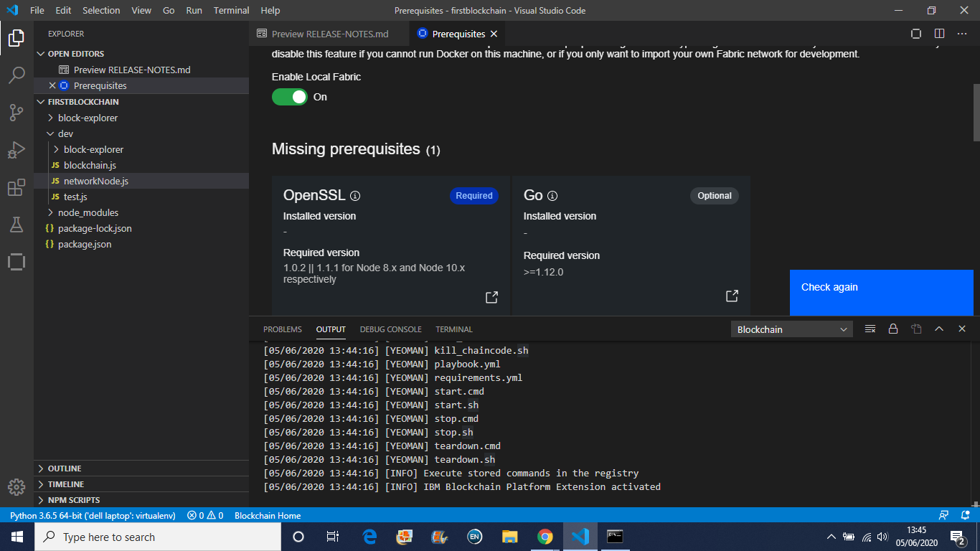
Task: Switch to the DEBUG CONSOLE tab
Action: point(390,329)
